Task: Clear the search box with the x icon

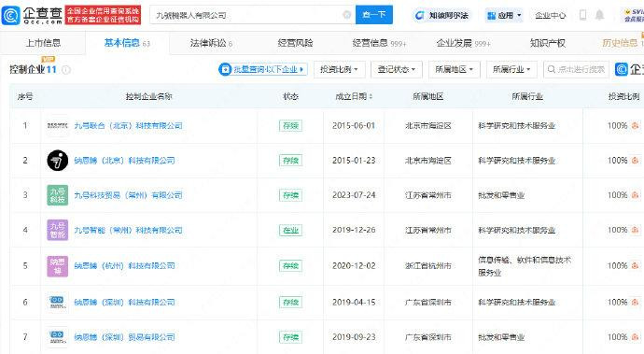Action: point(346,15)
